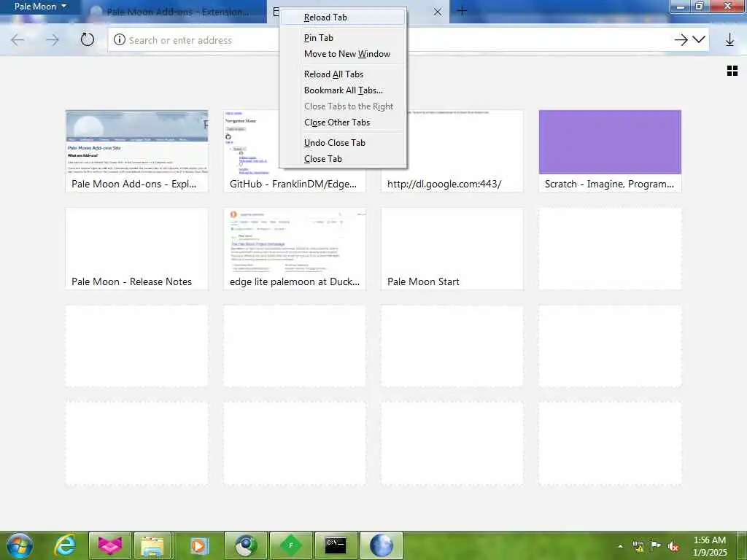Click the Back navigation arrow
This screenshot has height=560, width=747.
[18, 40]
